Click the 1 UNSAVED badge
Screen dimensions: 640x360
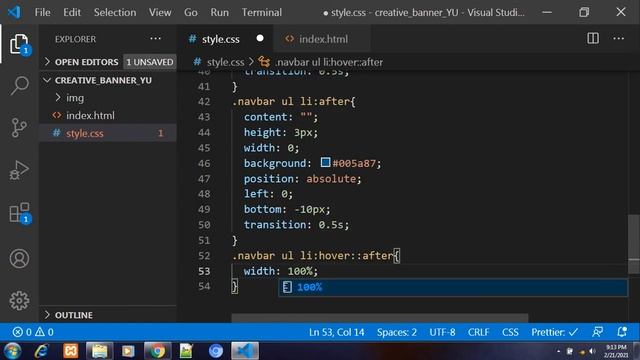(149, 62)
